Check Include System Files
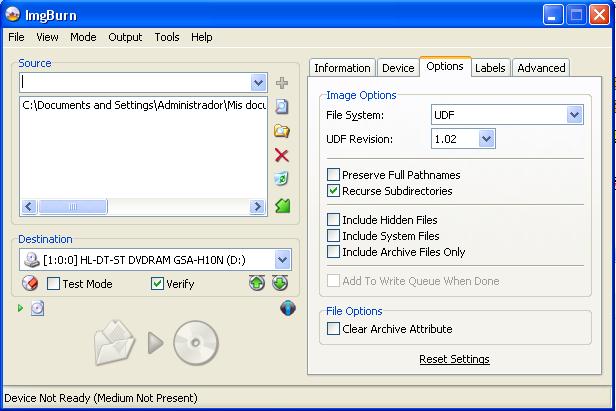616x411 pixels. click(x=333, y=235)
